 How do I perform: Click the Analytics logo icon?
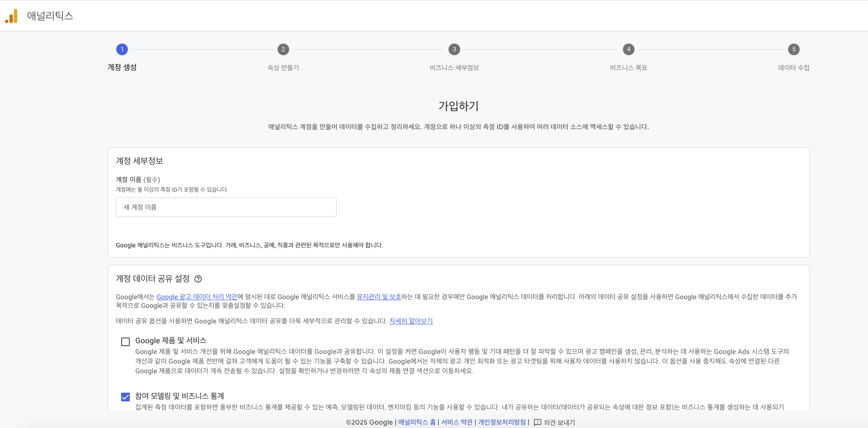point(11,16)
